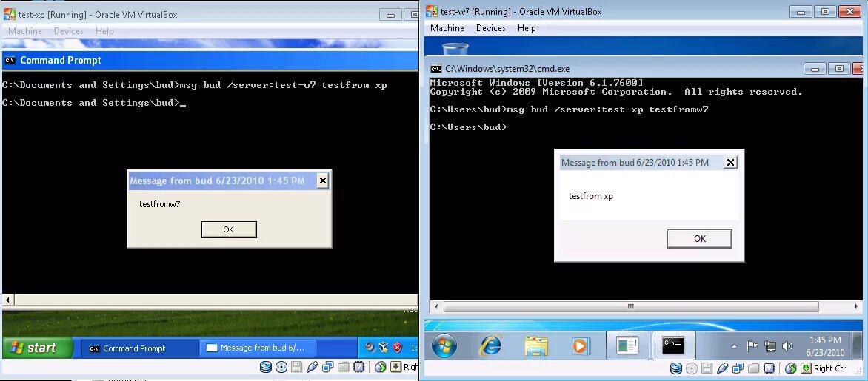
Task: Click left scroll arrow in XP Command Prompt
Action: 7,300
